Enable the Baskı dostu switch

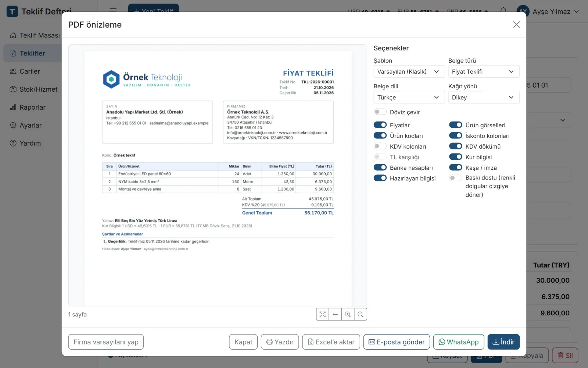coord(456,178)
